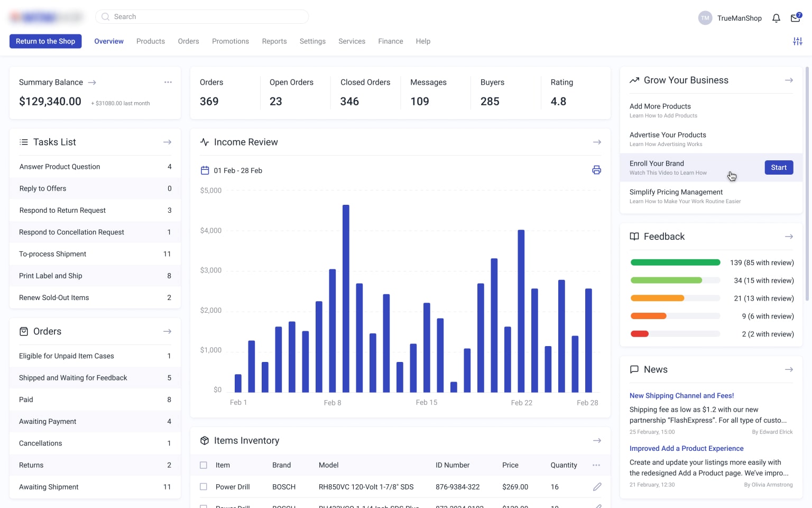Open dashboard filter settings via sliders icon
812x508 pixels.
click(x=798, y=41)
